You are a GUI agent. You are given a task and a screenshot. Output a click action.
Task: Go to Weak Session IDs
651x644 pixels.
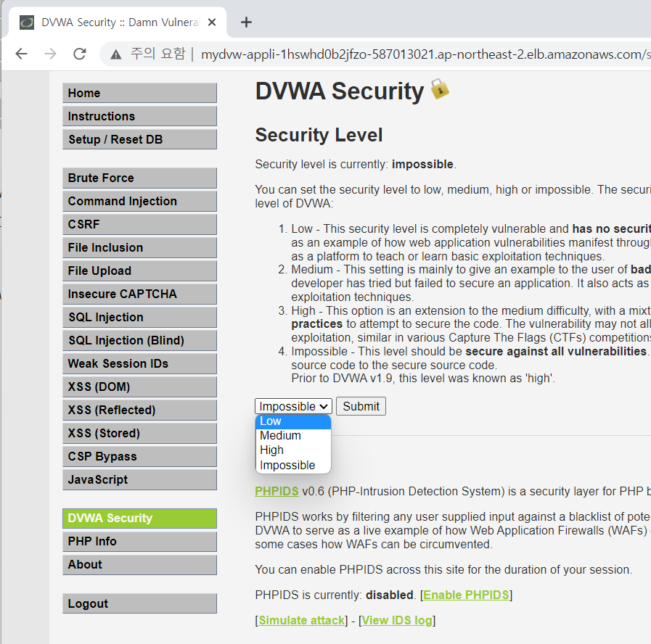point(139,364)
